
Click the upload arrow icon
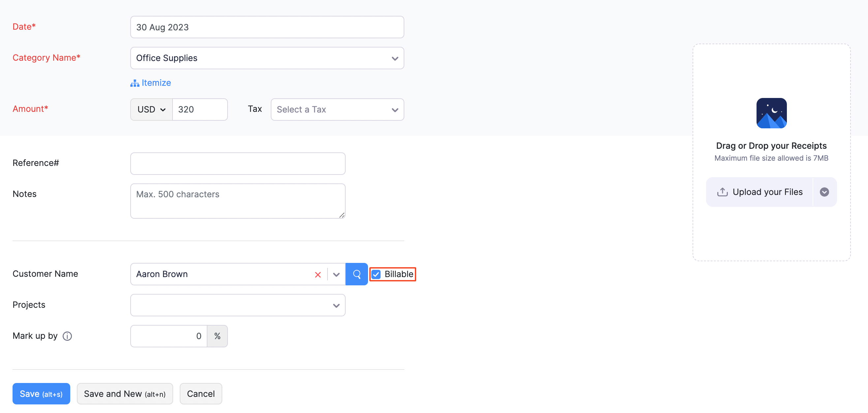click(x=722, y=192)
